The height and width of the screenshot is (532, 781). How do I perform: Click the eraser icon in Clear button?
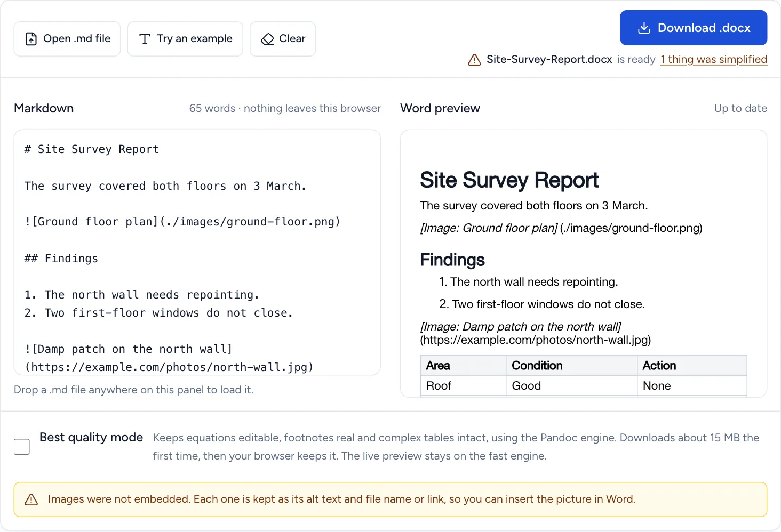(x=267, y=39)
